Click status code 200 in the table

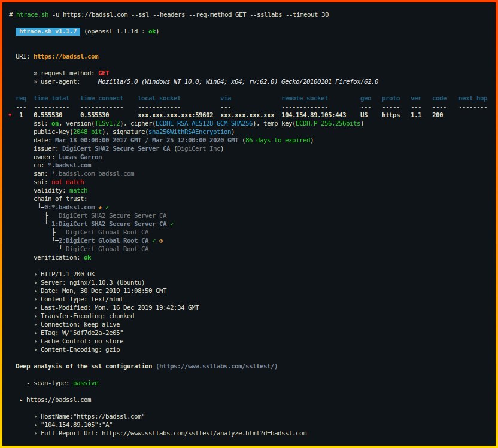438,115
